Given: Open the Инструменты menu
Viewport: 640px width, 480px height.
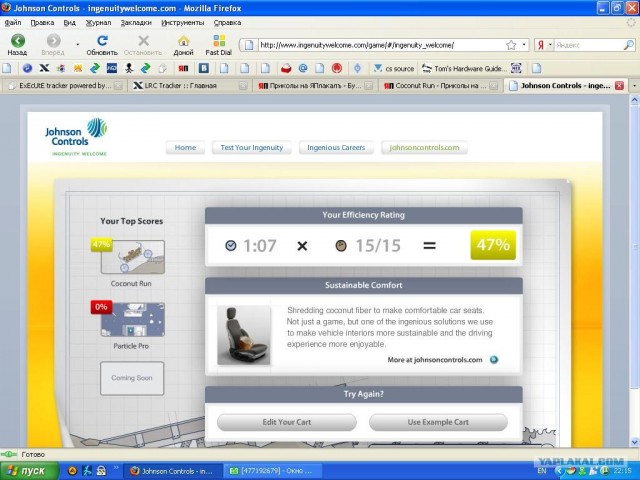Looking at the screenshot, I should coord(182,22).
